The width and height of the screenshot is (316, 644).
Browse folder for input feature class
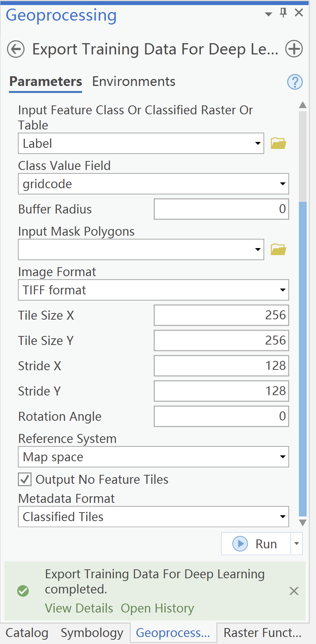click(x=278, y=143)
